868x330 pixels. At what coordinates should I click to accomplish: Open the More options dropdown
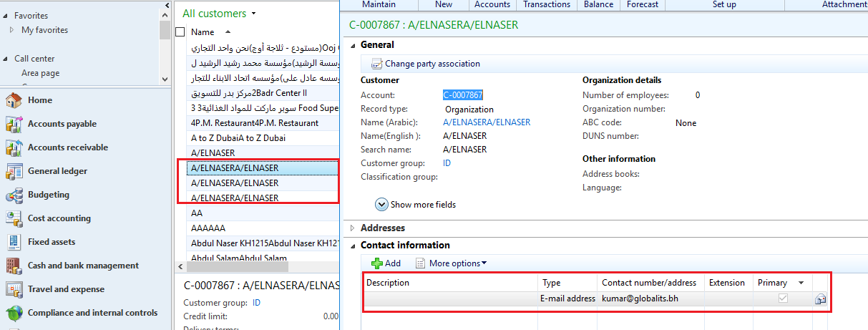[451, 263]
